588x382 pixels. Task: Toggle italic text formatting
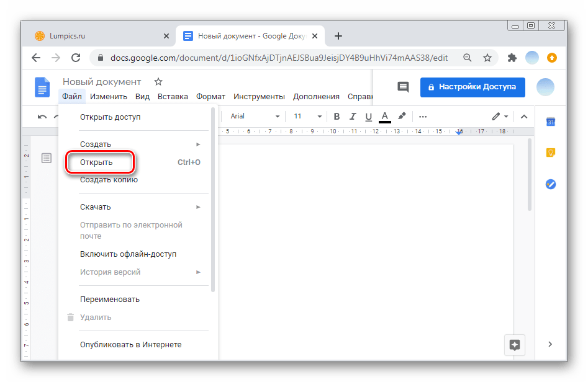pyautogui.click(x=353, y=117)
